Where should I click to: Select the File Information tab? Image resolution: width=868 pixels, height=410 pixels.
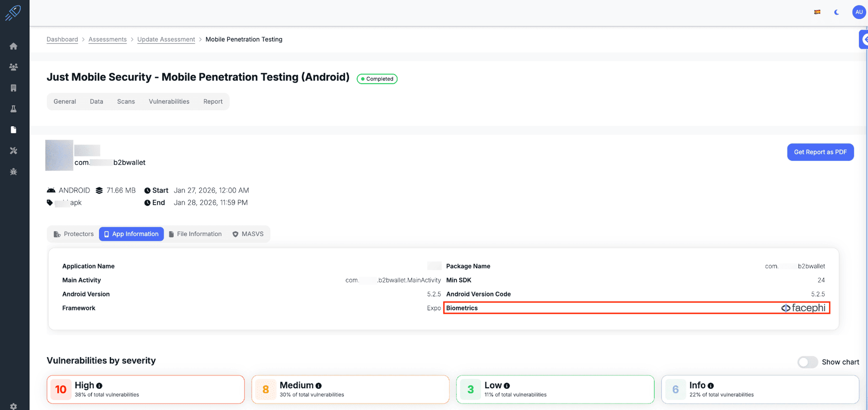(195, 234)
